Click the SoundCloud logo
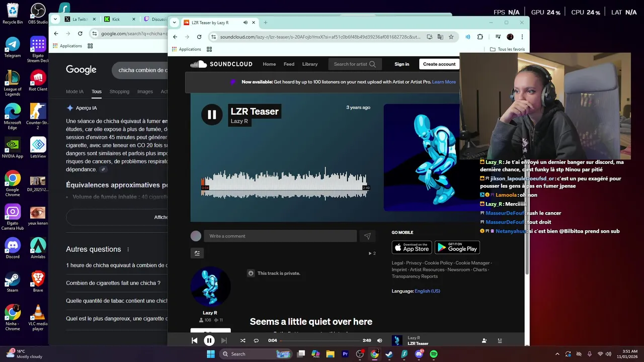 click(x=221, y=64)
